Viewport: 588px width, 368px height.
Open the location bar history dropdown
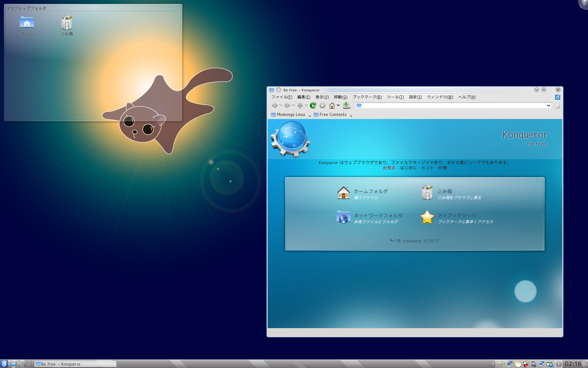[548, 105]
